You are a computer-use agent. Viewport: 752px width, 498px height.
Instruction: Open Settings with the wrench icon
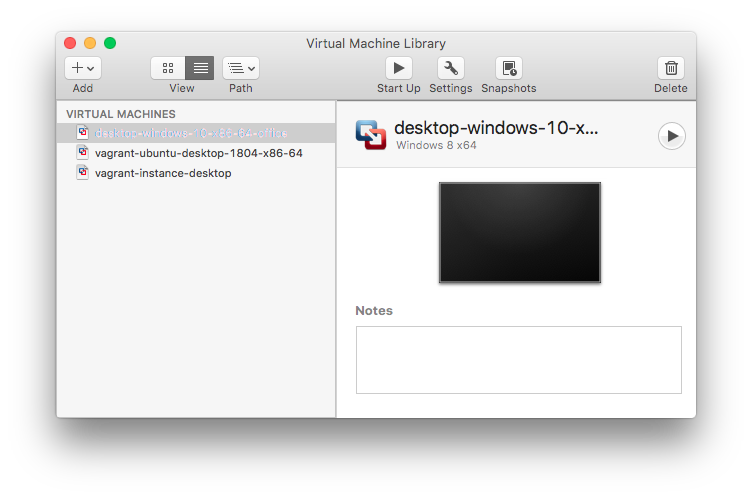pos(451,68)
